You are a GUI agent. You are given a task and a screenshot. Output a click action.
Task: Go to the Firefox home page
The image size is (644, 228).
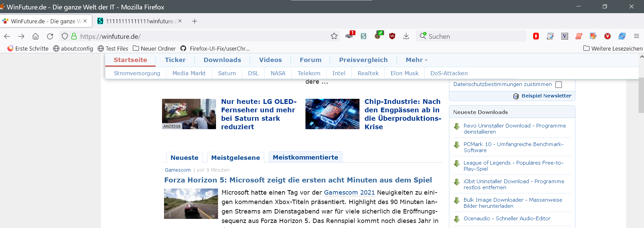[35, 36]
